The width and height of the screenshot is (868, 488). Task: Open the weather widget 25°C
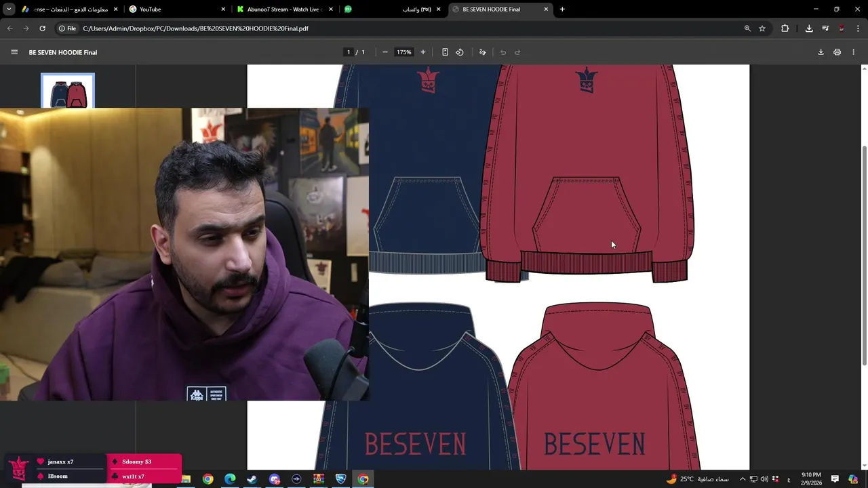(x=697, y=479)
